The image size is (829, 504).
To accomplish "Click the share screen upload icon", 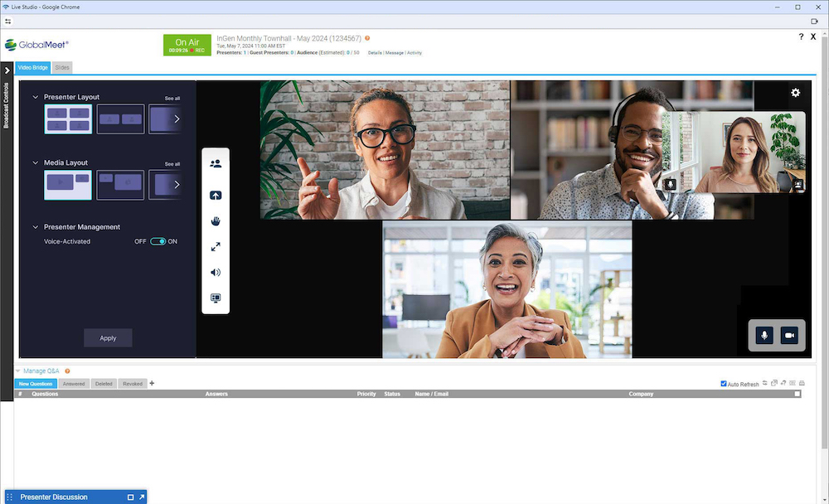I will [x=216, y=196].
